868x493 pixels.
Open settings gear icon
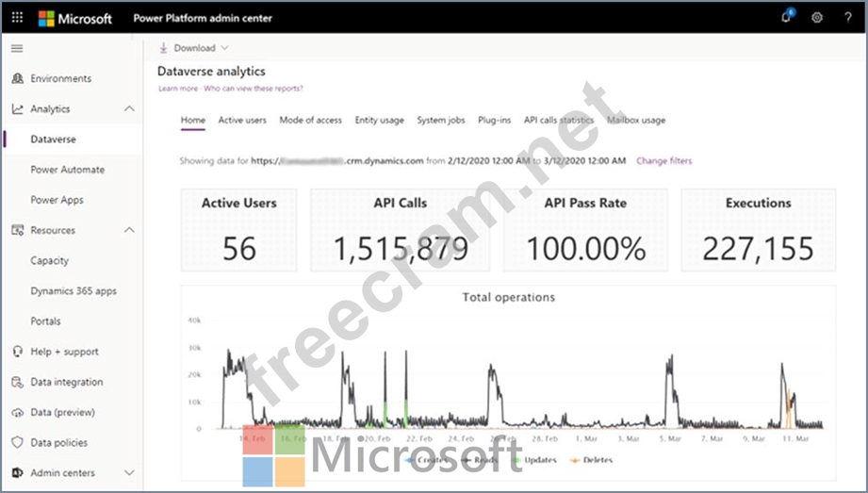pyautogui.click(x=817, y=18)
